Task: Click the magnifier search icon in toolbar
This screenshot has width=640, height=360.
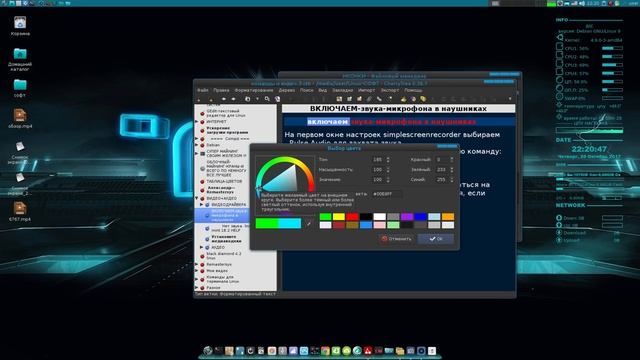Action: coord(267,99)
